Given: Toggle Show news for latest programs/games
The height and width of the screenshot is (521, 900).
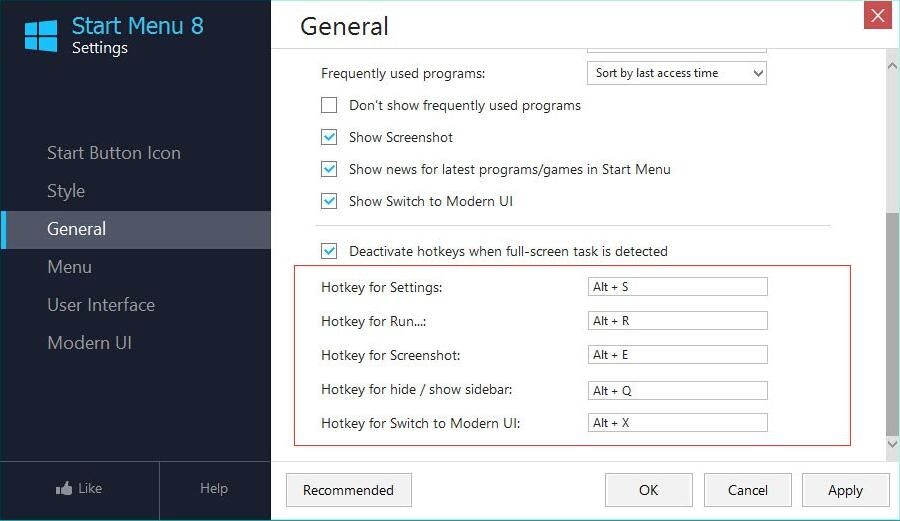Looking at the screenshot, I should 329,169.
